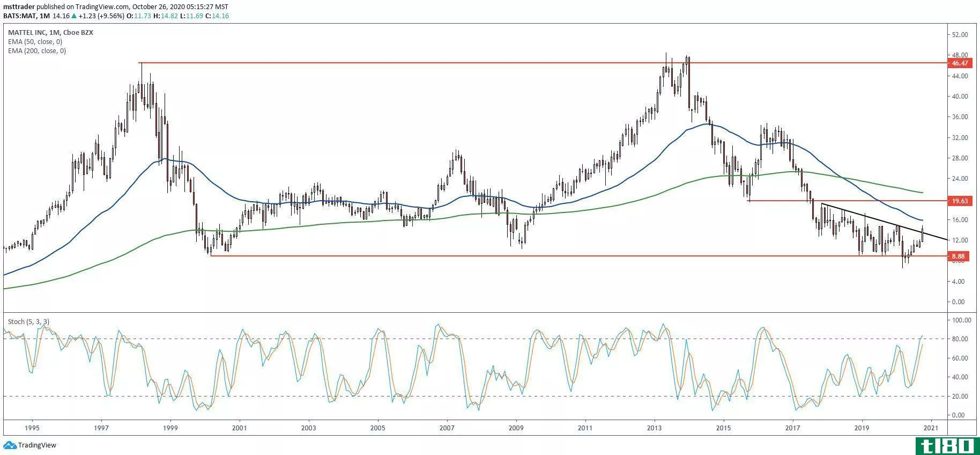Viewport: 980px width, 455px height.
Task: Click the 48.00 price axis label
Action: coord(960,55)
